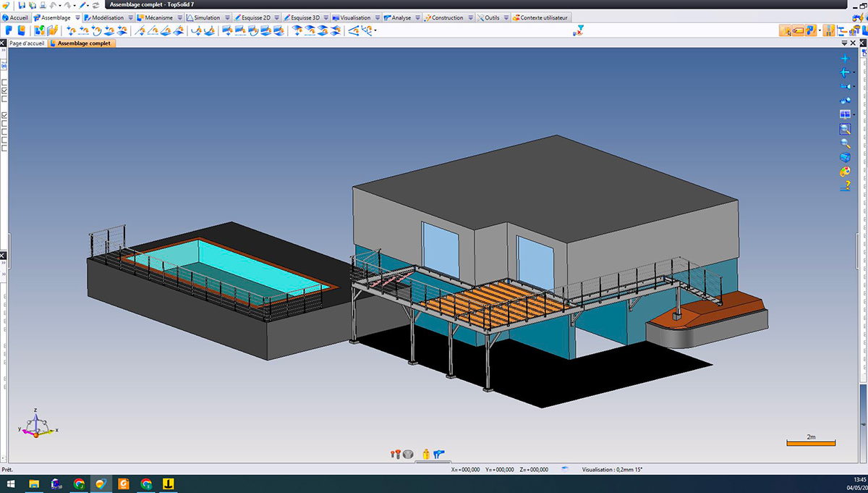Click the blue cross pan view icon
The height and width of the screenshot is (493, 868).
tap(844, 59)
